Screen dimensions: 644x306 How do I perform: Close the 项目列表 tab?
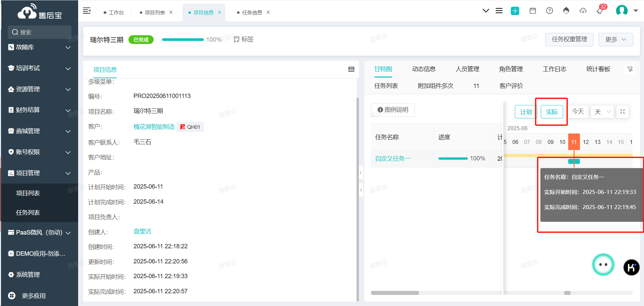171,12
